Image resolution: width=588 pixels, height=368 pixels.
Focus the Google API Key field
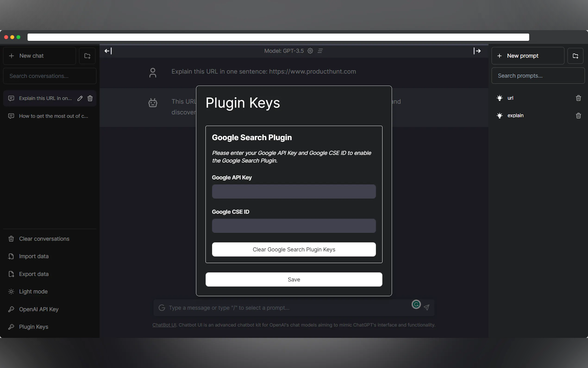(294, 192)
